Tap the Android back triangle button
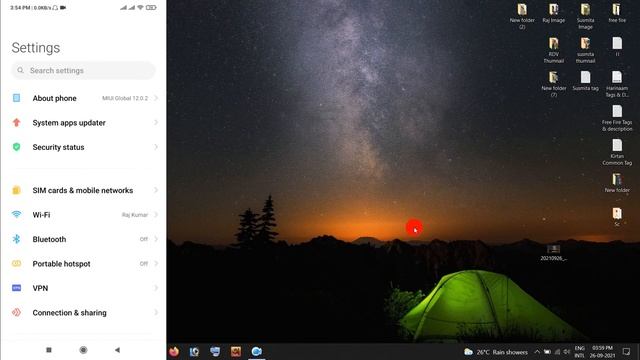Image resolution: width=640 pixels, height=360 pixels. click(x=118, y=350)
